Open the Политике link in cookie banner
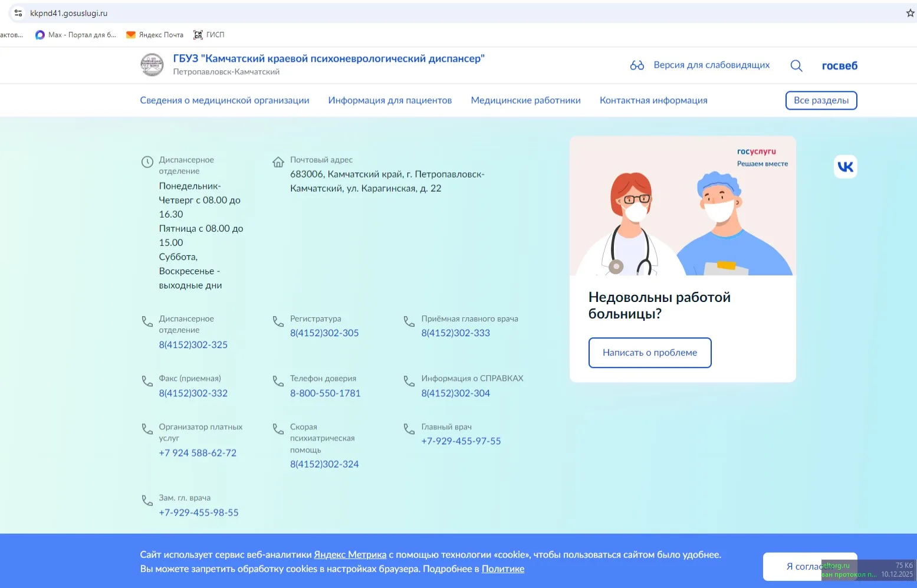This screenshot has width=917, height=588. pos(503,569)
